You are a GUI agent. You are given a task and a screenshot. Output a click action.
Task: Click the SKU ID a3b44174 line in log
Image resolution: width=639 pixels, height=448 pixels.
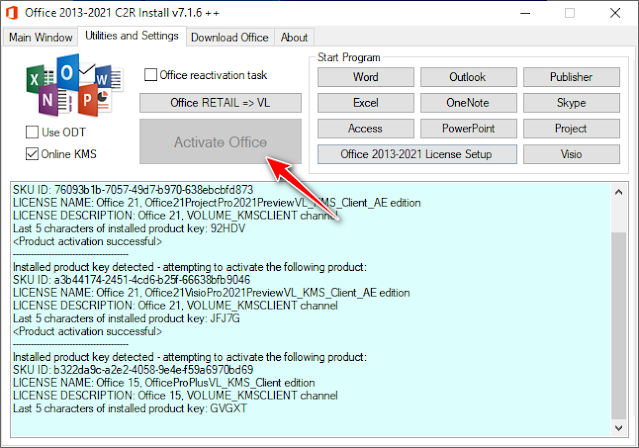click(131, 280)
